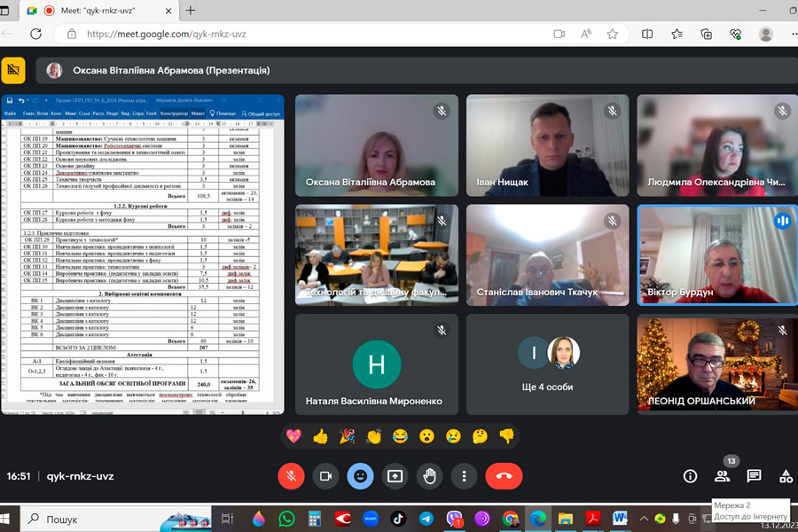Select Наталя Василівна Мироненко tile

tap(377, 364)
